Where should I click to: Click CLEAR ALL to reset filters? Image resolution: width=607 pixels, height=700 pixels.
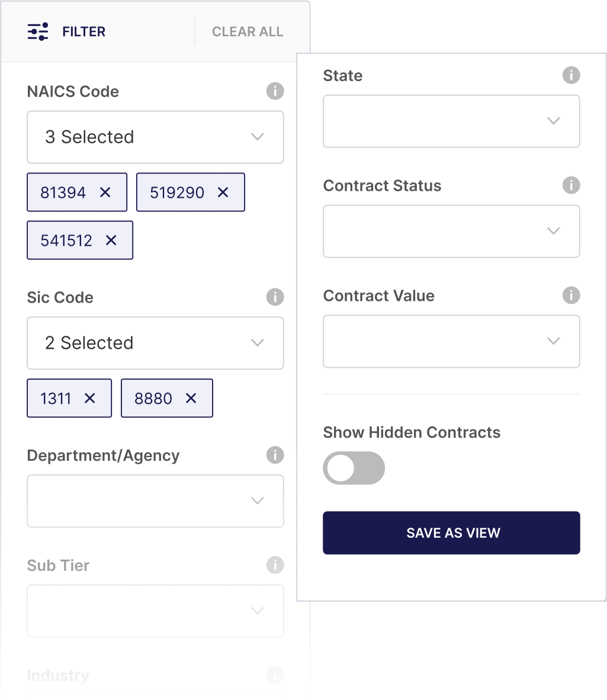tap(247, 31)
